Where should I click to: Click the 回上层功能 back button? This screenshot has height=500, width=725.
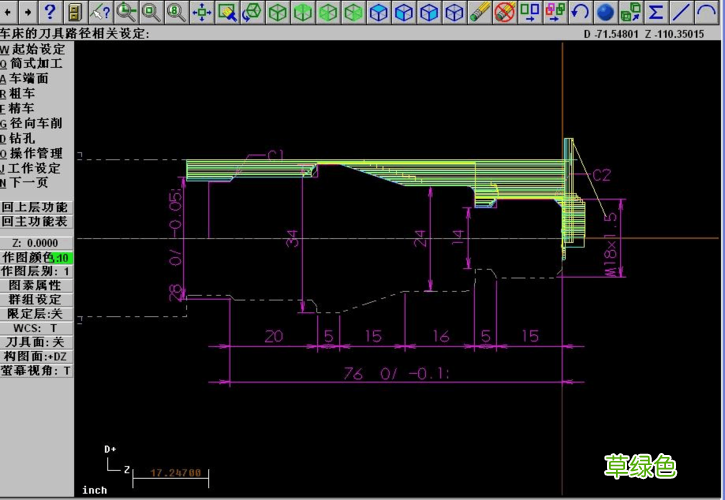click(36, 207)
